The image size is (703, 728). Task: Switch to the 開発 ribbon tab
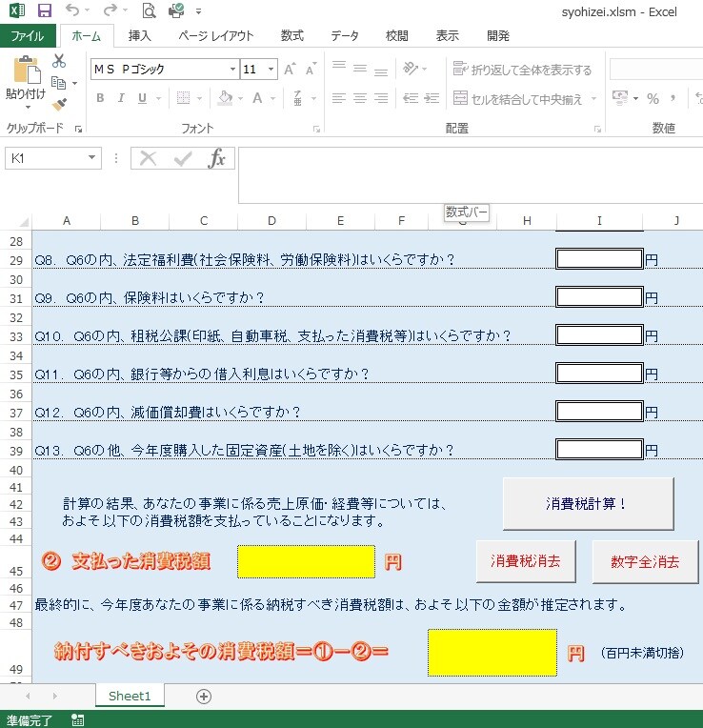click(x=498, y=36)
